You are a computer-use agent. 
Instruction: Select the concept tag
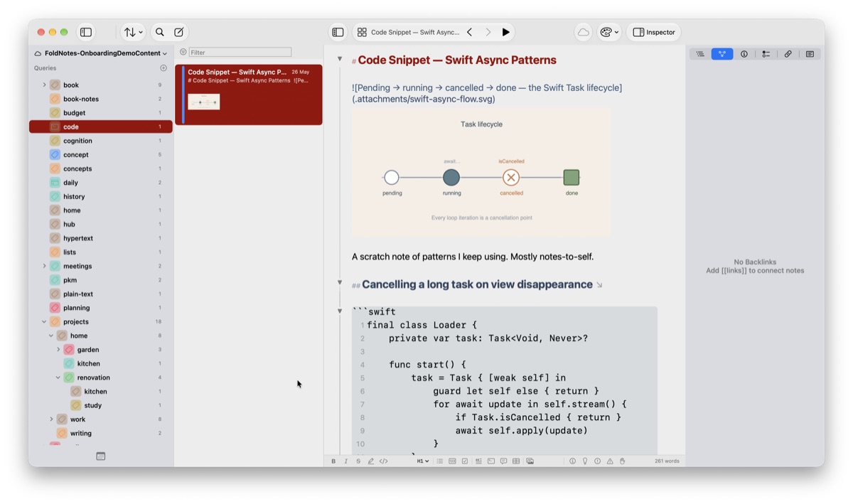(100, 155)
